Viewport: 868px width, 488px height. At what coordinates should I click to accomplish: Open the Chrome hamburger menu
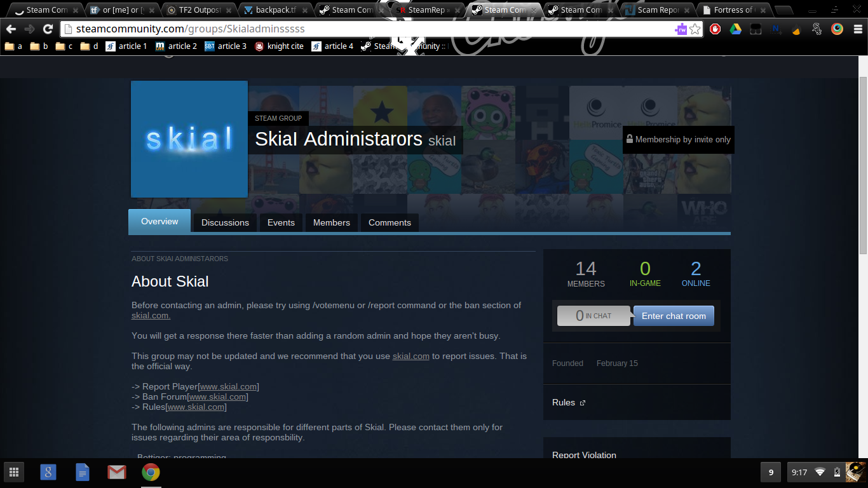pyautogui.click(x=857, y=29)
